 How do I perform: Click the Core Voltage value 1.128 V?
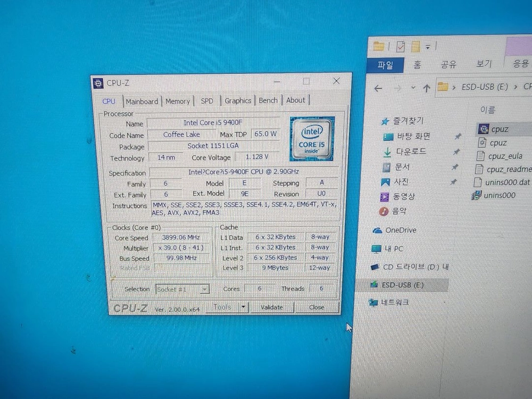(257, 157)
